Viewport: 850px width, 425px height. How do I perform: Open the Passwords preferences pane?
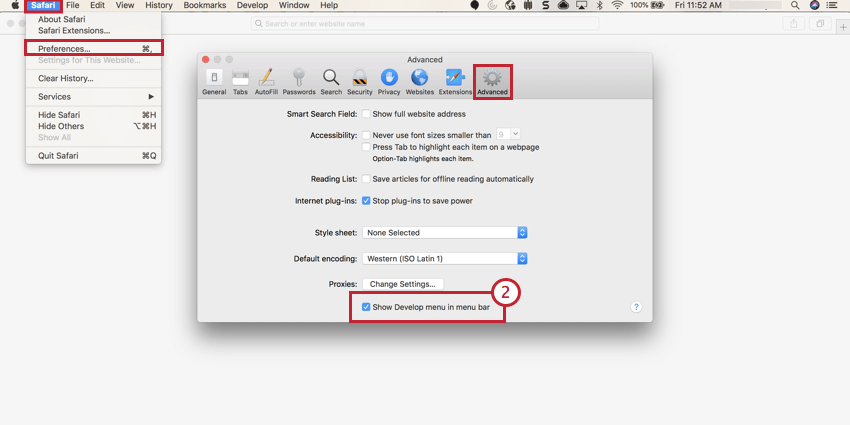click(299, 82)
